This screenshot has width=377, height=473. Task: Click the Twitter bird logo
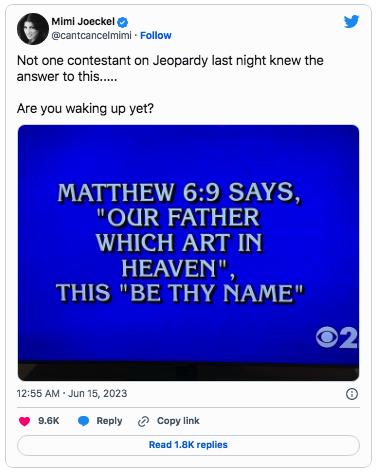point(351,21)
